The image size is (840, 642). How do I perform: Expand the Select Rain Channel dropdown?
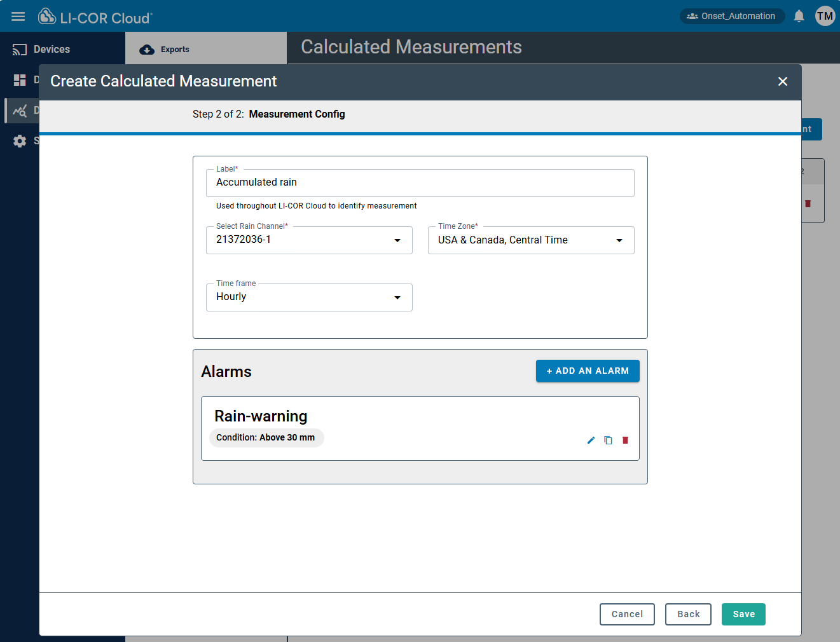309,240
